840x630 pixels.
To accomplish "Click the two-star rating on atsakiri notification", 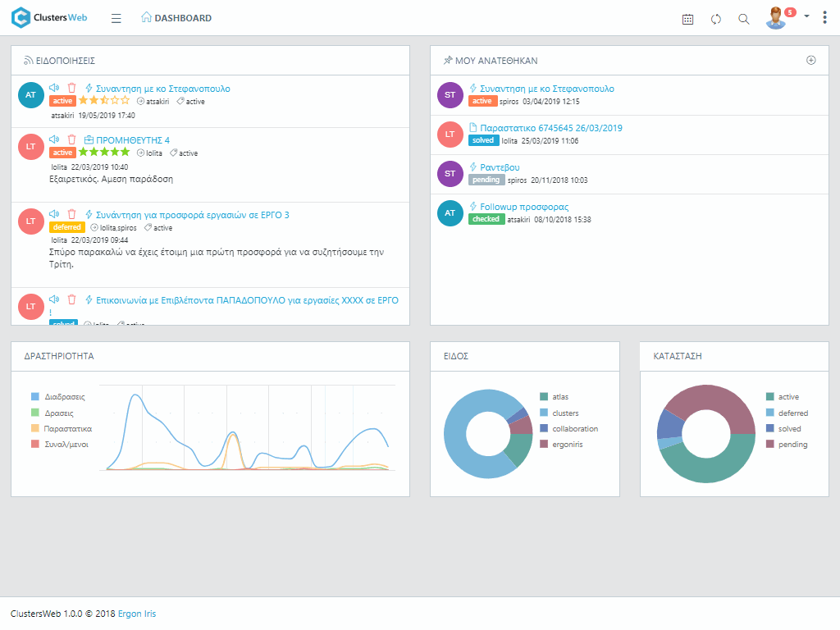I will pos(104,101).
